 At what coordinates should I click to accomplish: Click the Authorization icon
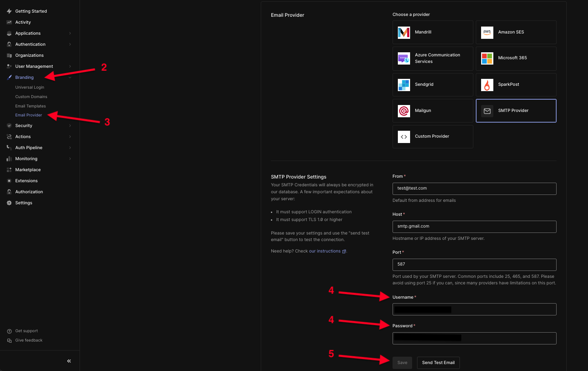pos(9,192)
